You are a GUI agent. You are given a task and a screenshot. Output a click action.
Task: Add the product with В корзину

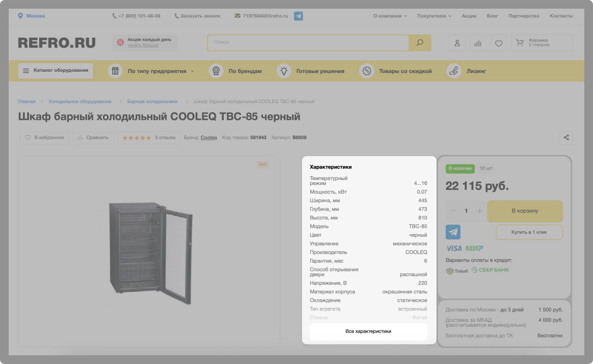tap(525, 211)
